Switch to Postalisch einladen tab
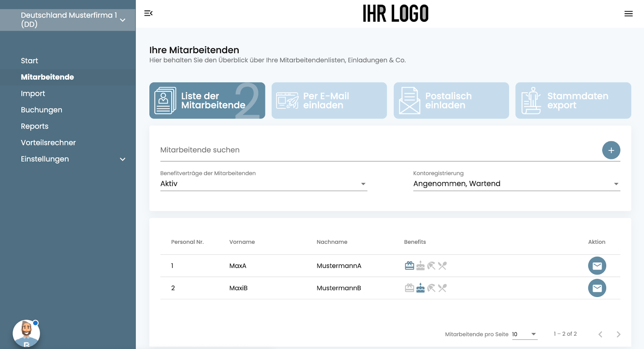The height and width of the screenshot is (349, 644). pos(451,100)
